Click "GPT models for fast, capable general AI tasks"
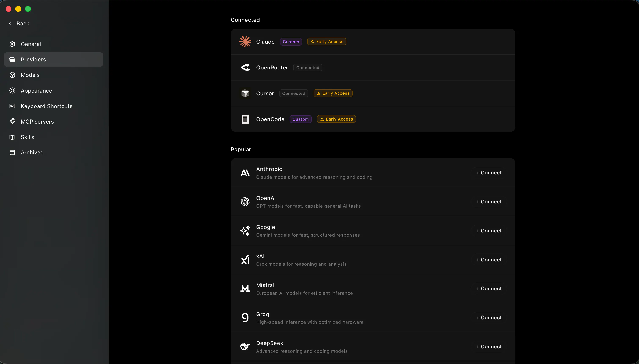The image size is (639, 364). click(308, 206)
